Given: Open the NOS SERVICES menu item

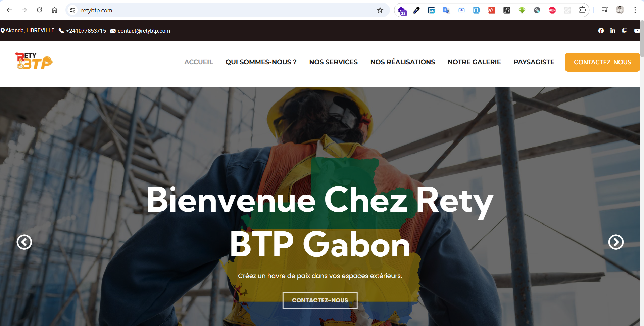Looking at the screenshot, I should pyautogui.click(x=333, y=62).
